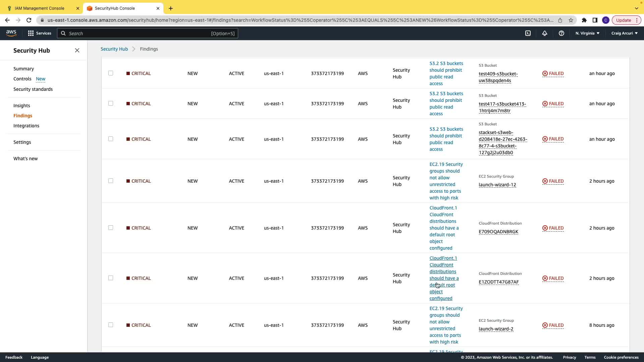Viewport: 644px width, 362px height.
Task: Reload the page with refresh icon
Action: click(29, 20)
